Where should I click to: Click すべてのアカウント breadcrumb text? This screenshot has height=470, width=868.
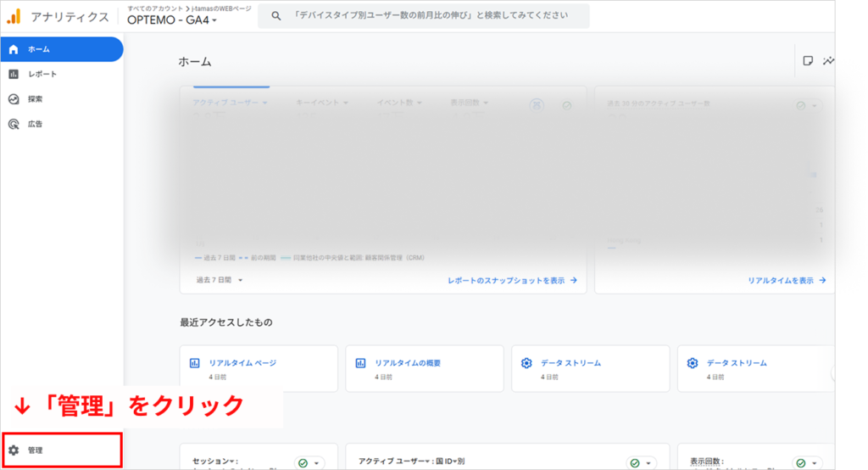[155, 8]
